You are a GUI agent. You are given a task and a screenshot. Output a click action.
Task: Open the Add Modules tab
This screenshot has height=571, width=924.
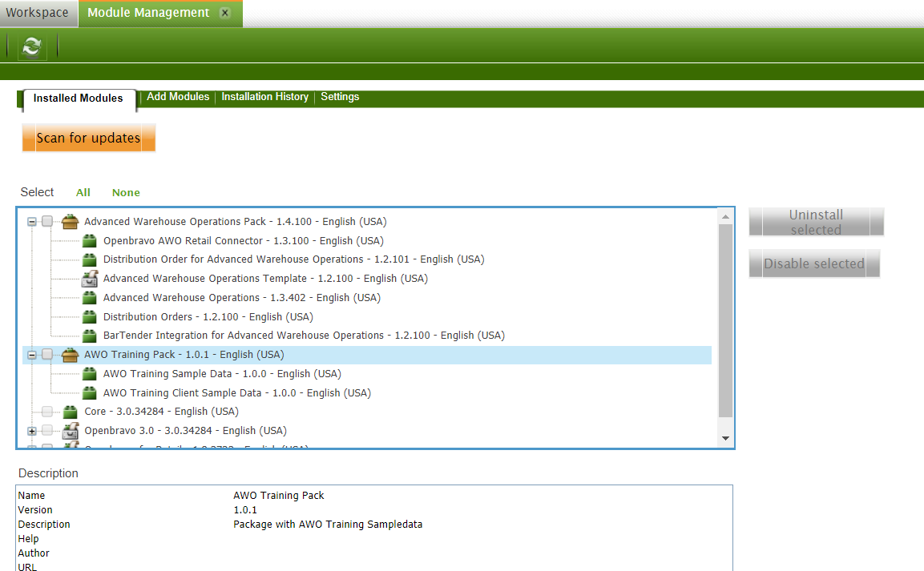click(x=178, y=97)
